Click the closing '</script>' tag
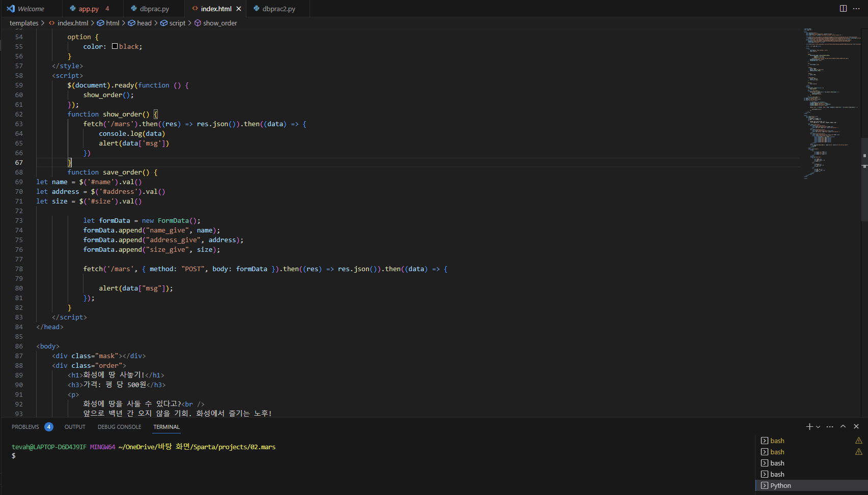This screenshot has width=868, height=495. pos(69,317)
